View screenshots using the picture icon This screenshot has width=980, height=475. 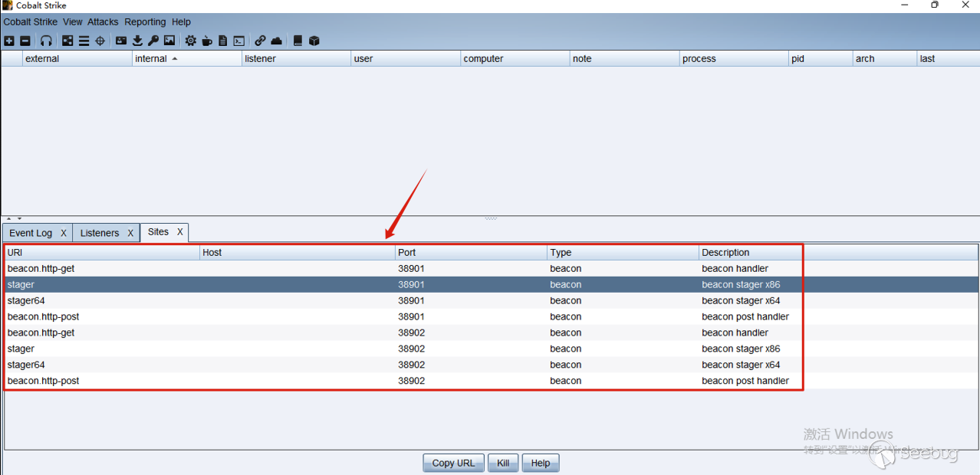(x=169, y=41)
